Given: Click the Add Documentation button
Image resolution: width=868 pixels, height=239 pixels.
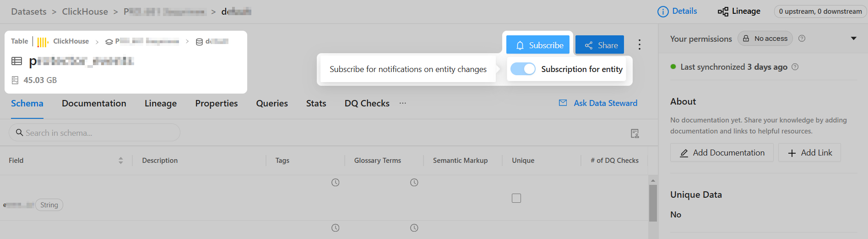Looking at the screenshot, I should (722, 153).
